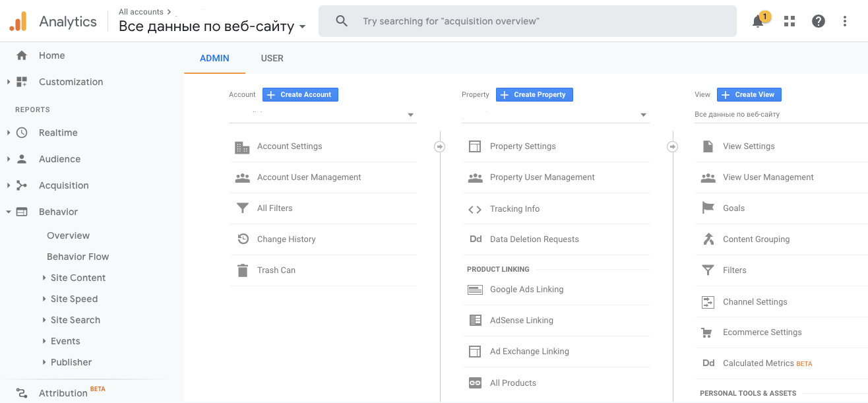Open Property Settings link
Screen dimensions: 868x403
(522, 146)
